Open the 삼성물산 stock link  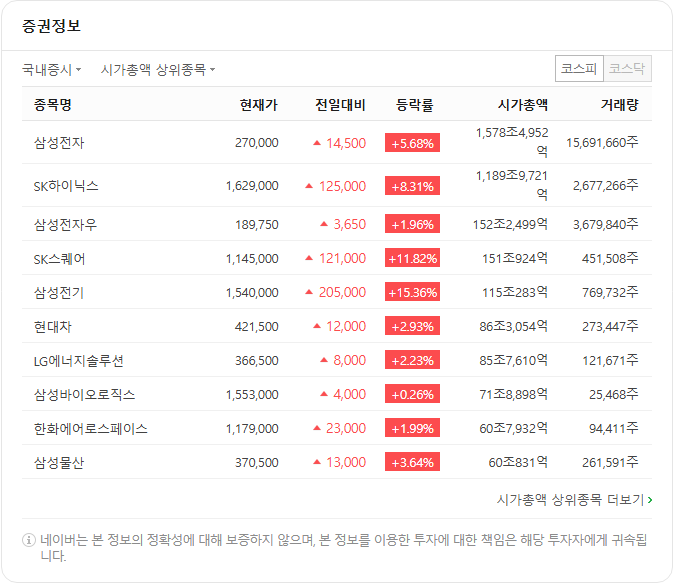coord(59,462)
